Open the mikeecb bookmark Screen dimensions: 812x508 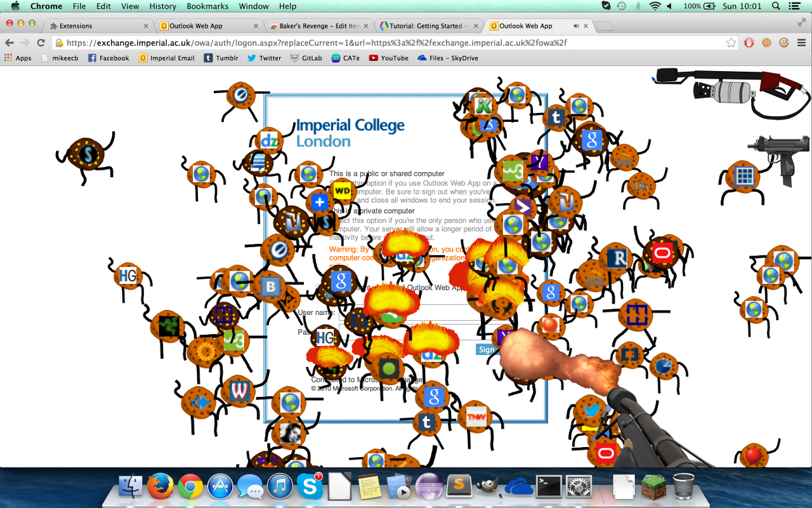tap(59, 58)
